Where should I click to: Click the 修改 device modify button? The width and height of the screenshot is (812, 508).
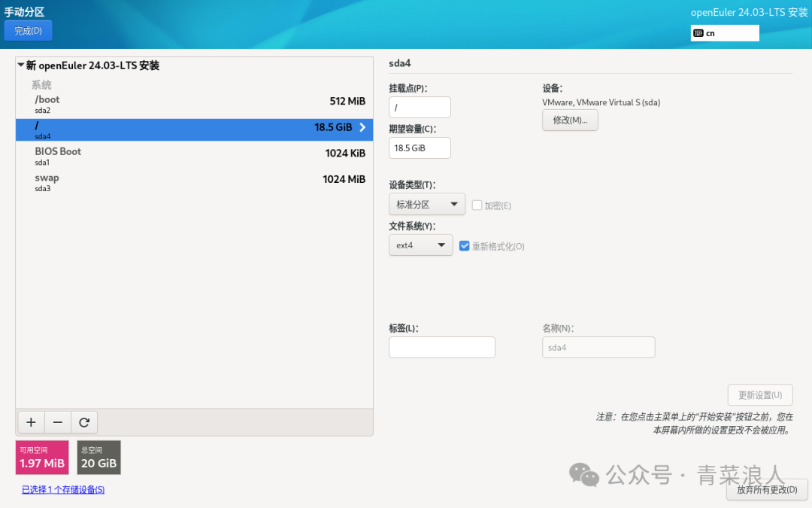pyautogui.click(x=569, y=120)
